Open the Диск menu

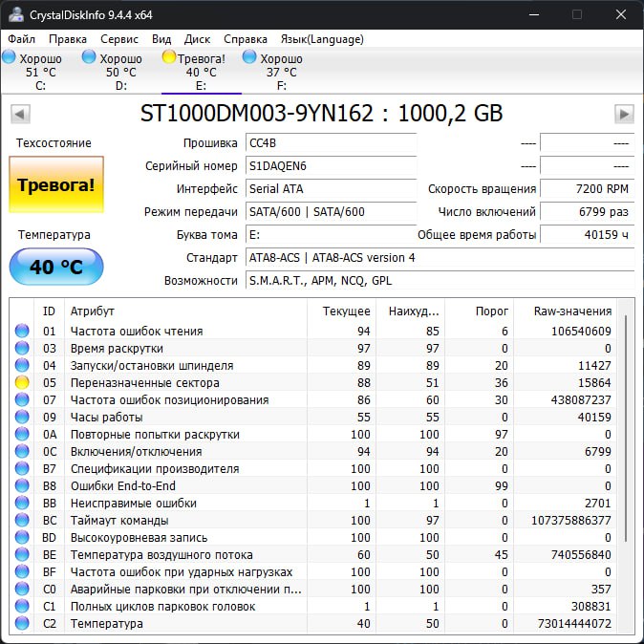click(x=197, y=39)
